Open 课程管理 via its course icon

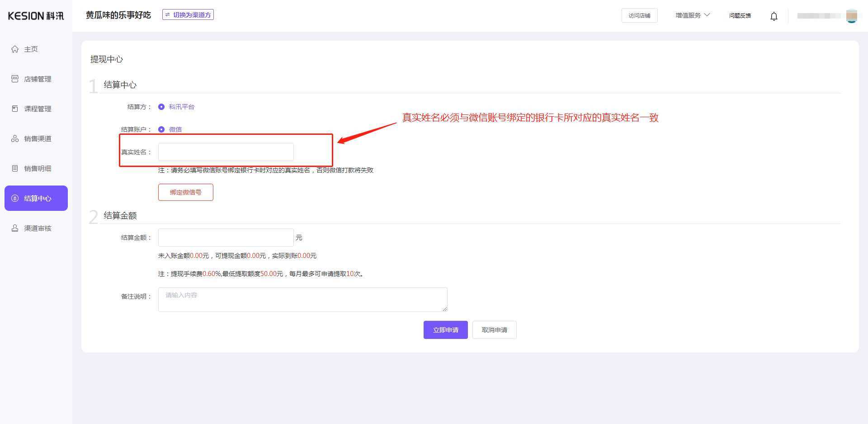point(15,109)
